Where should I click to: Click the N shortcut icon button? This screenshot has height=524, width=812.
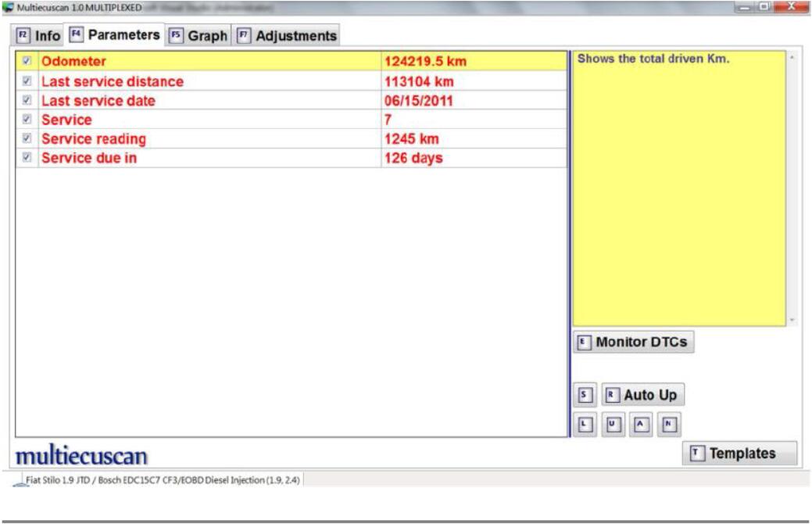(668, 425)
